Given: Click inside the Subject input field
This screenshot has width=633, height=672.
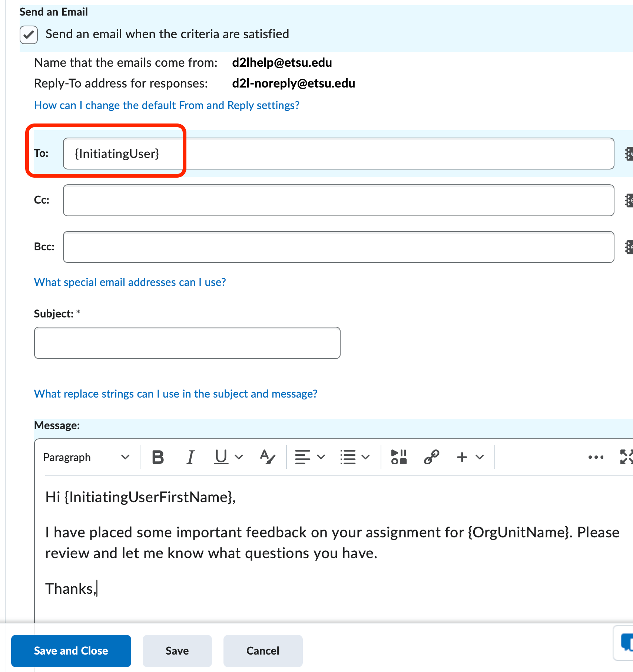Looking at the screenshot, I should 186,342.
